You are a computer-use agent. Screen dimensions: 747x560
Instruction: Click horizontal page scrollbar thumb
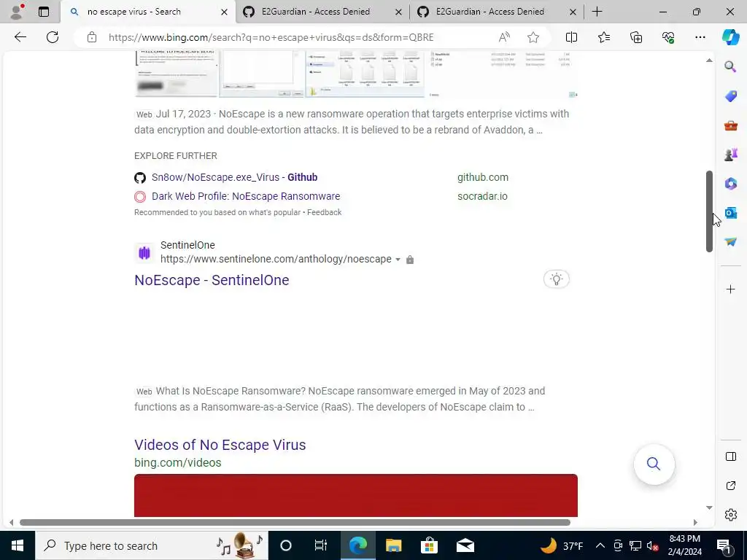295,522
